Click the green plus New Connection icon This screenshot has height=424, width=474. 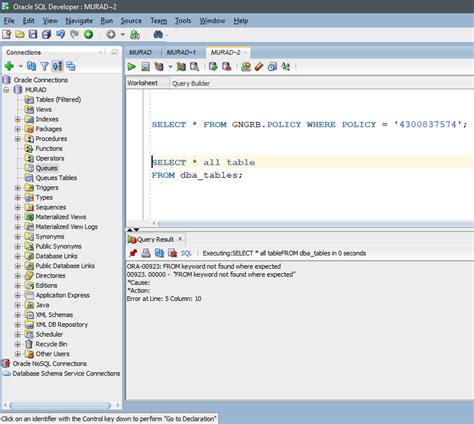(x=9, y=66)
